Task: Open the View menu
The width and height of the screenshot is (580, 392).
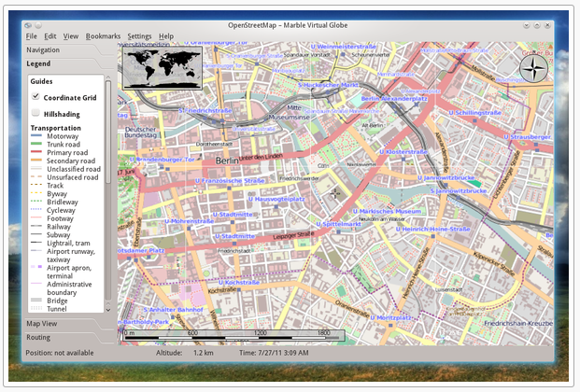Action: tap(71, 36)
